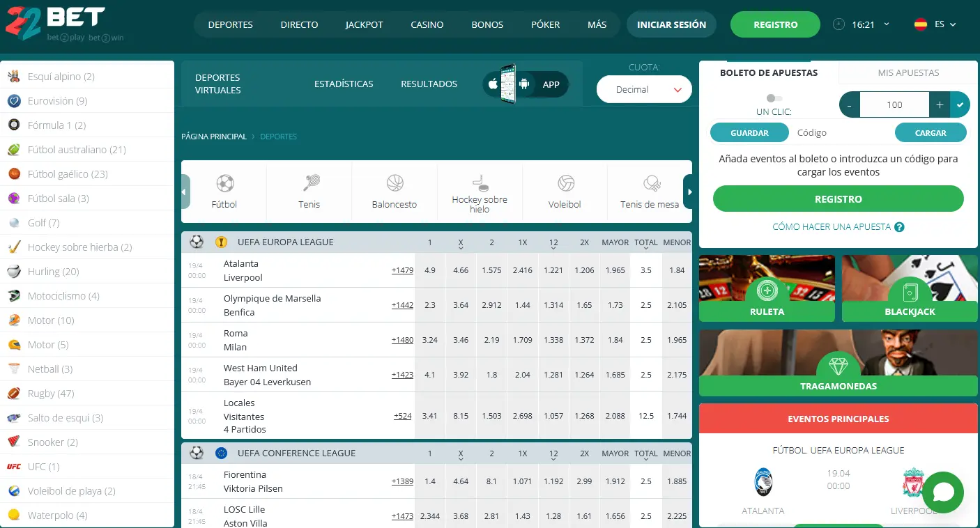Click the Fútbol sport icon

224,184
